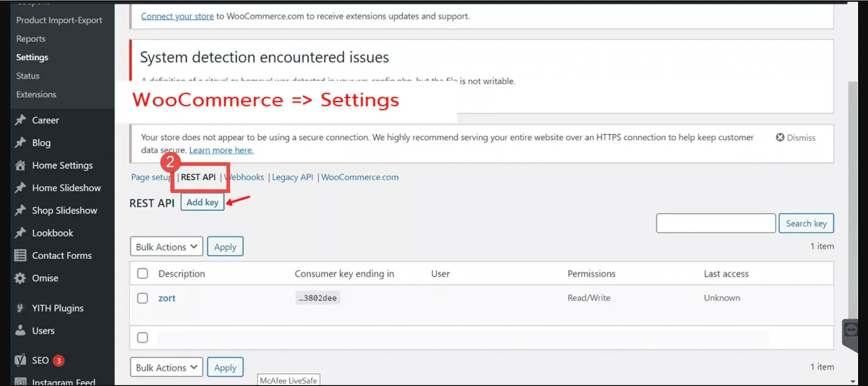Click the YITH Plugins icon
This screenshot has width=868, height=386.
[20, 308]
